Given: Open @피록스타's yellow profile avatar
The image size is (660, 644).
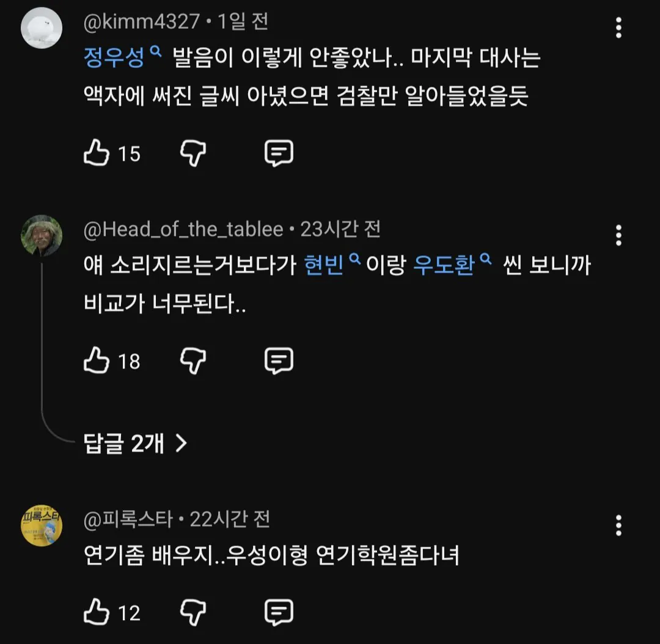Looking at the screenshot, I should coord(42,525).
